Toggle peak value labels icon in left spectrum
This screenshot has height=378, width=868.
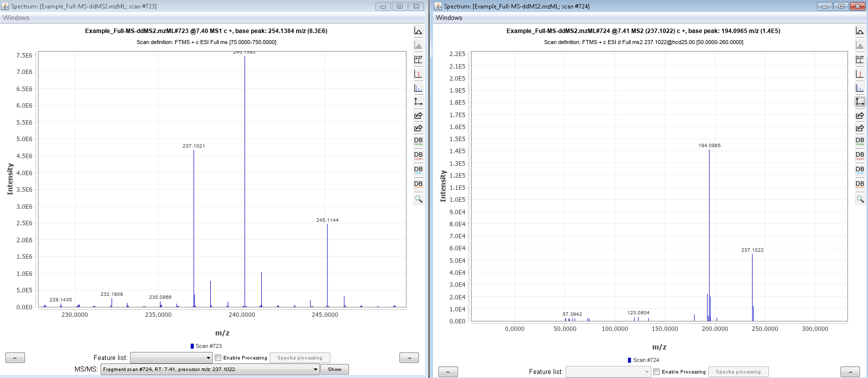pyautogui.click(x=418, y=60)
